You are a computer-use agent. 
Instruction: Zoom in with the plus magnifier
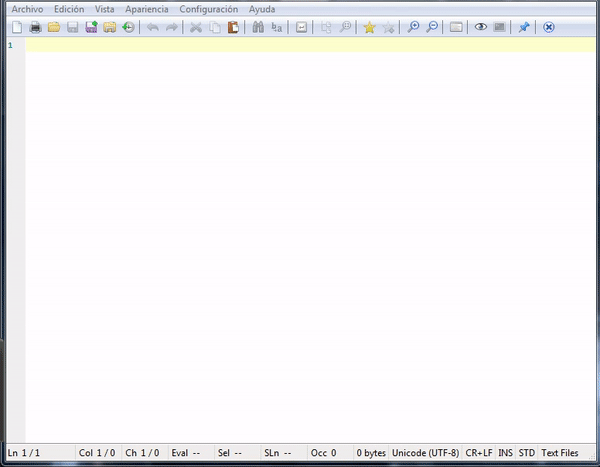tap(413, 27)
